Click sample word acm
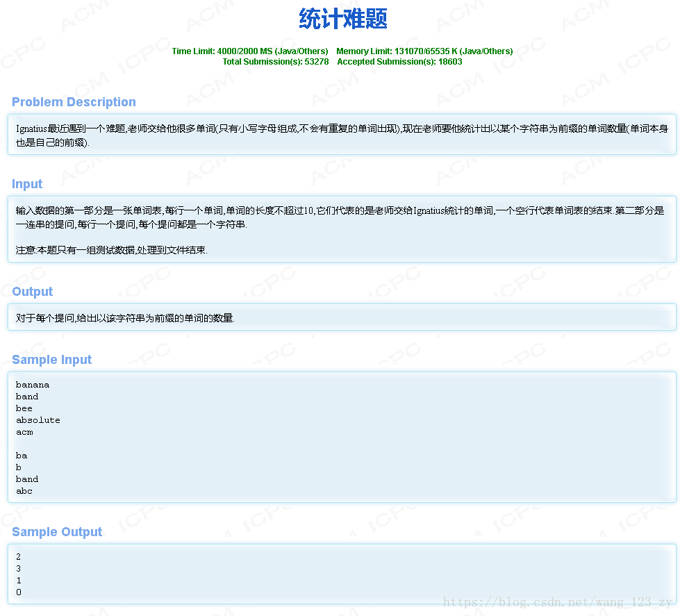Image resolution: width=680 pixels, height=616 pixels. pos(24,432)
